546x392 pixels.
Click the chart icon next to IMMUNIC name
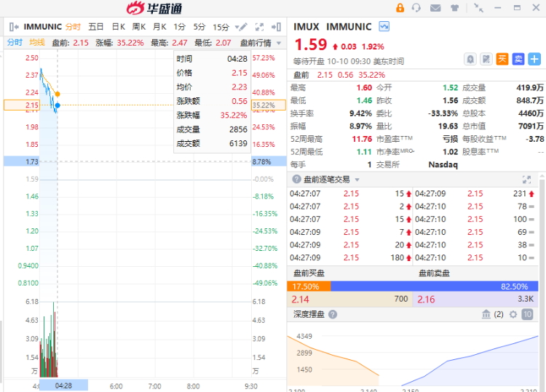[384, 26]
